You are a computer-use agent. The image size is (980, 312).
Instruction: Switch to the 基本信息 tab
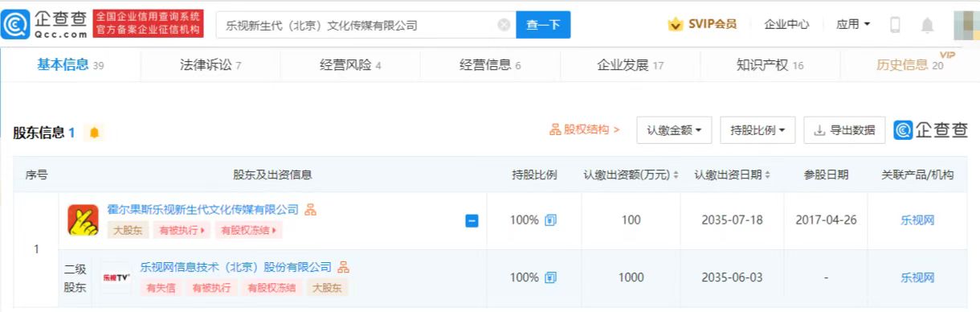pyautogui.click(x=71, y=65)
